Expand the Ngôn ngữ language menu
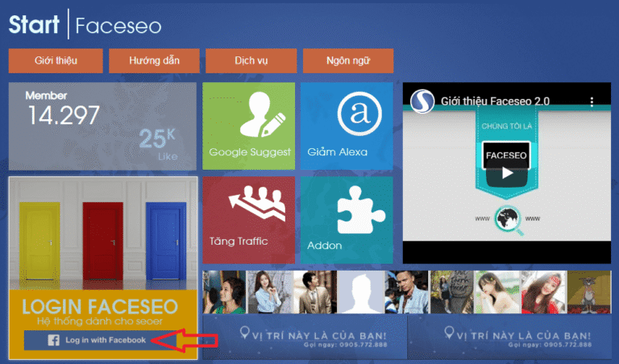This screenshot has height=364, width=619. pyautogui.click(x=348, y=60)
